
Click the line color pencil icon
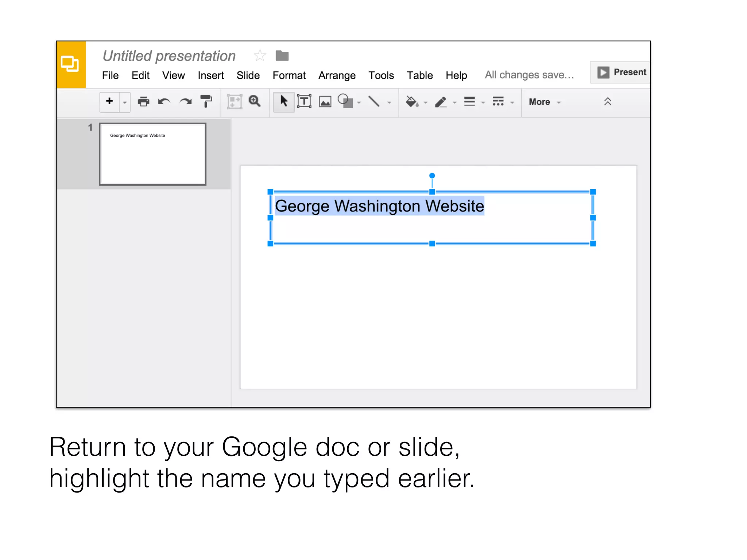click(441, 102)
